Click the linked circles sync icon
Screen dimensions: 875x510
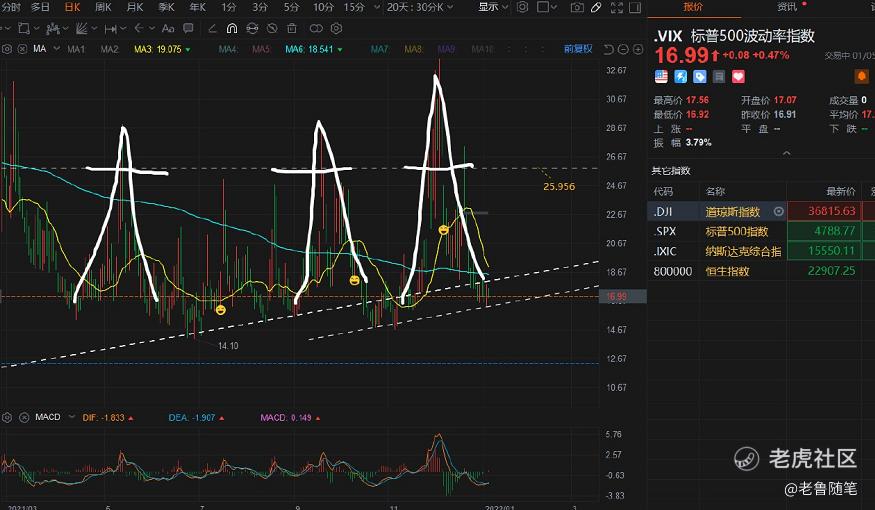coord(316,28)
